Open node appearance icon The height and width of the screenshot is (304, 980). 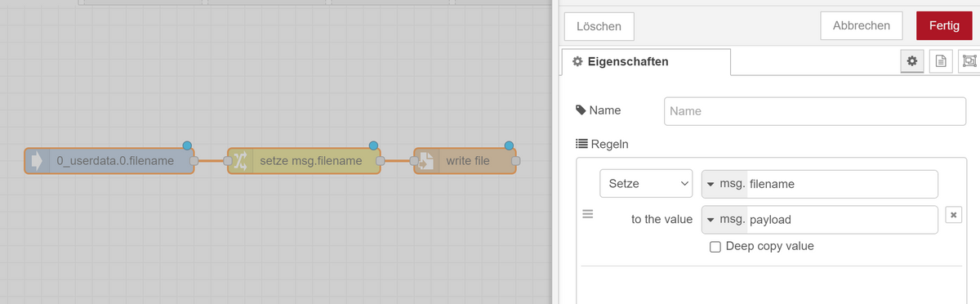pyautogui.click(x=969, y=61)
